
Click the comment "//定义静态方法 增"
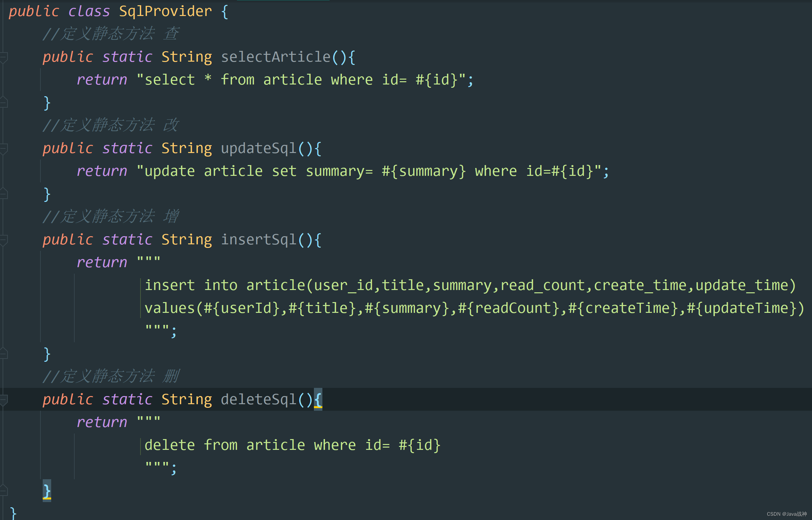(x=111, y=216)
